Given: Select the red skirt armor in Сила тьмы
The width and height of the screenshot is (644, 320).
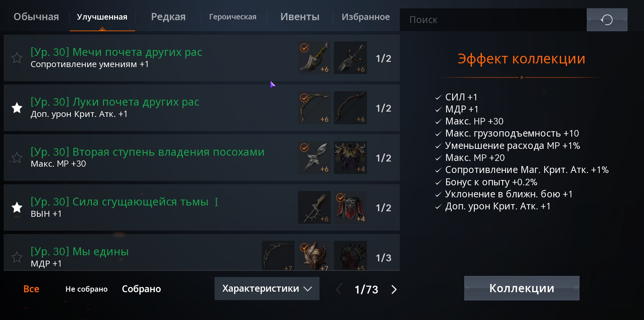Looking at the screenshot, I should [350, 207].
